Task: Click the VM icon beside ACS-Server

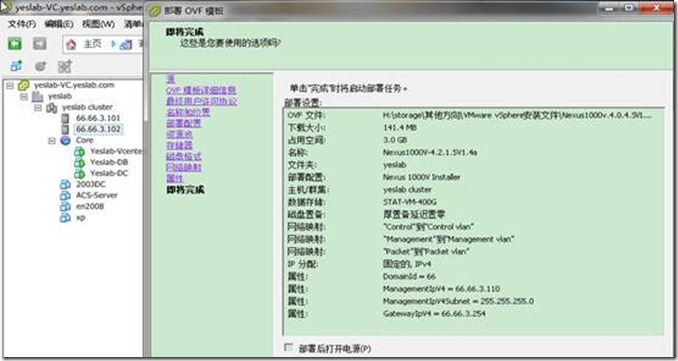Action: coord(65,195)
